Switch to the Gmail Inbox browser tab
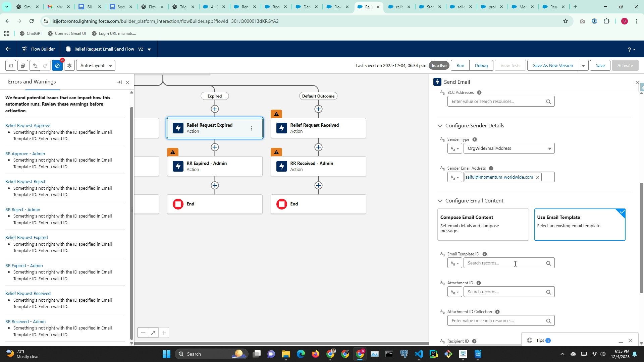Image resolution: width=644 pixels, height=362 pixels. coord(55,7)
